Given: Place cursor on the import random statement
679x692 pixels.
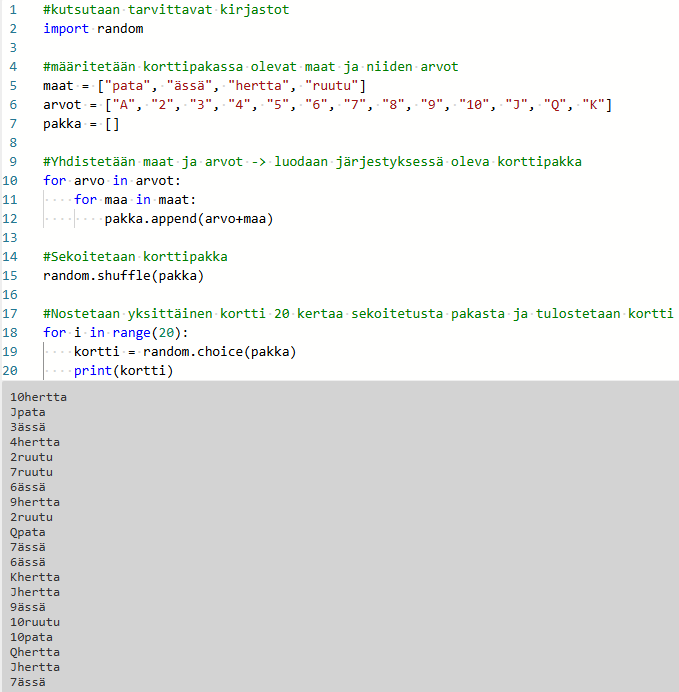Looking at the screenshot, I should tap(93, 29).
